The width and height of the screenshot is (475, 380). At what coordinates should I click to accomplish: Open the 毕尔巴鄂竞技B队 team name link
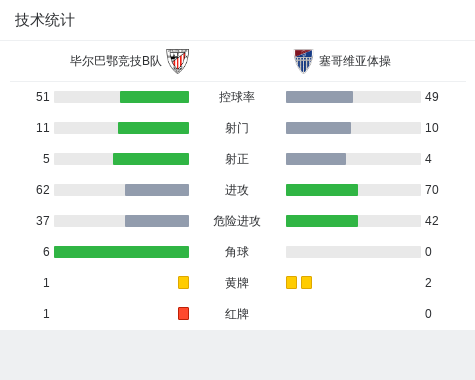pyautogui.click(x=116, y=61)
